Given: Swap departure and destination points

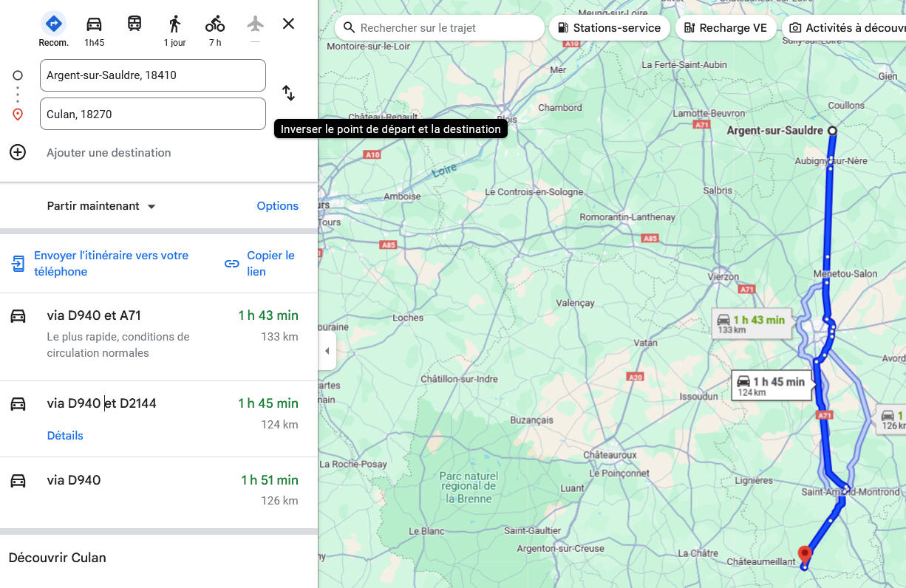Looking at the screenshot, I should tap(288, 93).
